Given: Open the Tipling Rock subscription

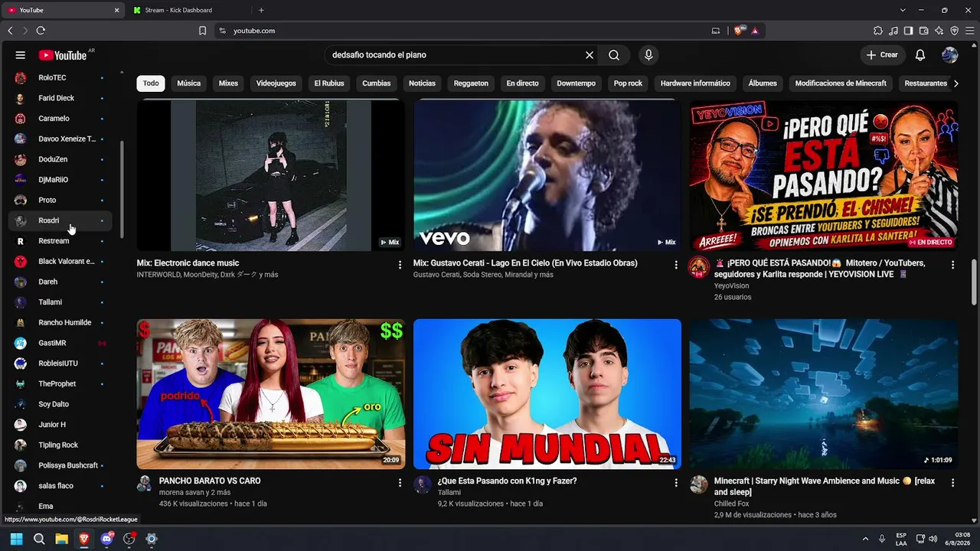Looking at the screenshot, I should click(x=60, y=445).
